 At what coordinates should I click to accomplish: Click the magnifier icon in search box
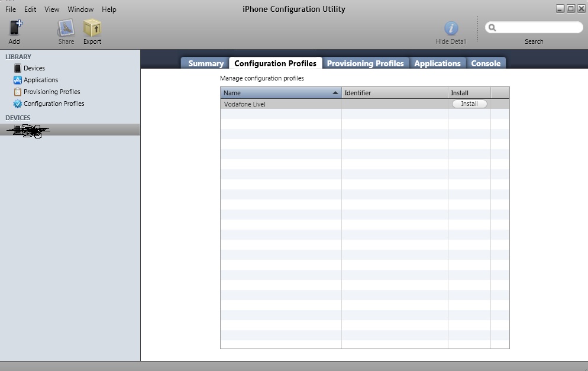[492, 28]
